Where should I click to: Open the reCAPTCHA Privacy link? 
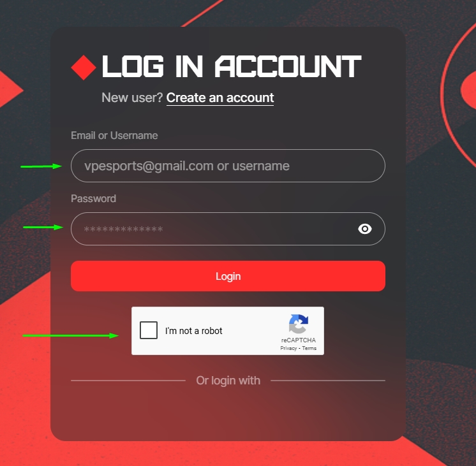pos(288,348)
